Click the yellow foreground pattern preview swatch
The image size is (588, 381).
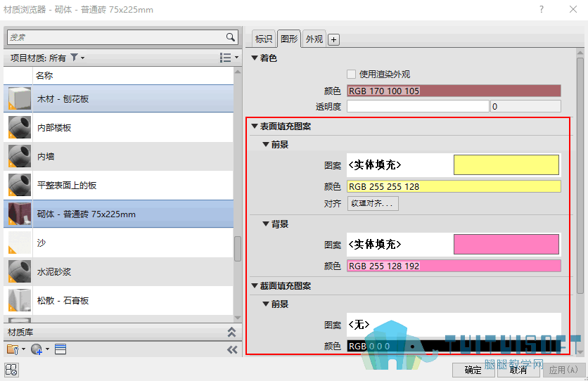click(x=506, y=164)
